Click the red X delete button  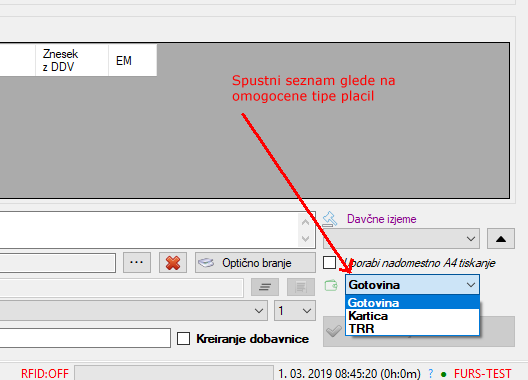pyautogui.click(x=173, y=263)
